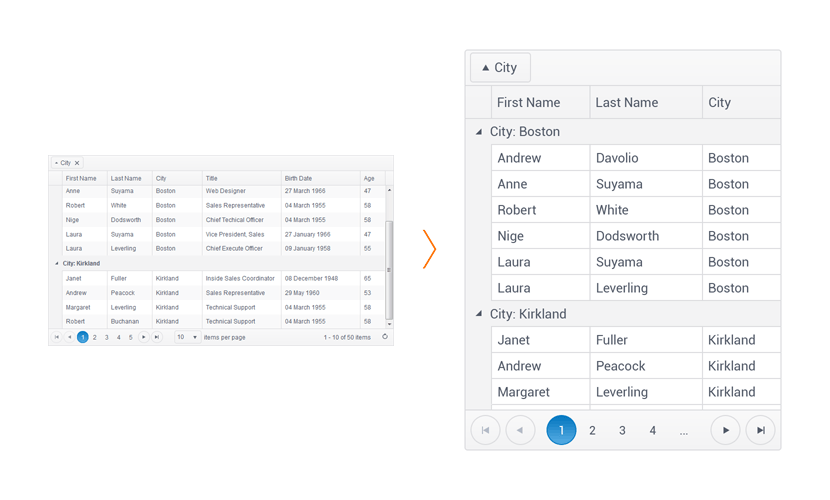
Task: Sort by Last Name header in large grid
Action: click(626, 102)
